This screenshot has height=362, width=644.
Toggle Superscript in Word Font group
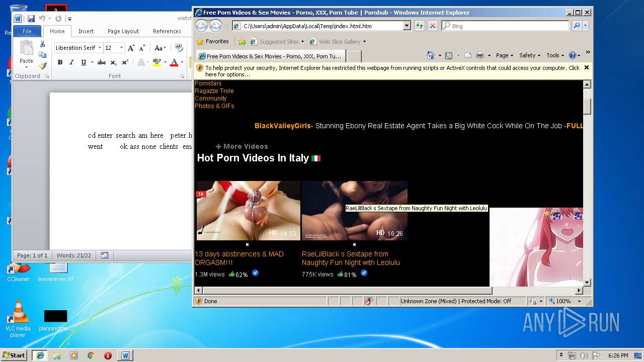[x=125, y=62]
